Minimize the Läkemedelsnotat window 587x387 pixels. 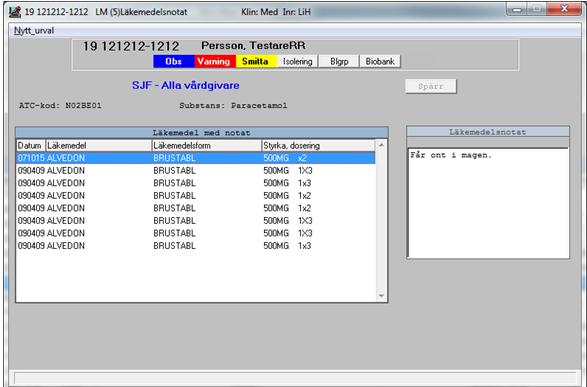(517, 9)
